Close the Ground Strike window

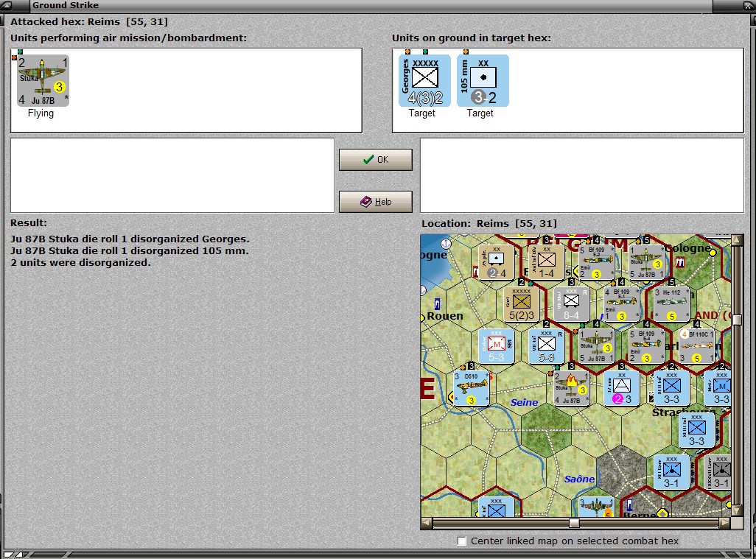point(748,5)
